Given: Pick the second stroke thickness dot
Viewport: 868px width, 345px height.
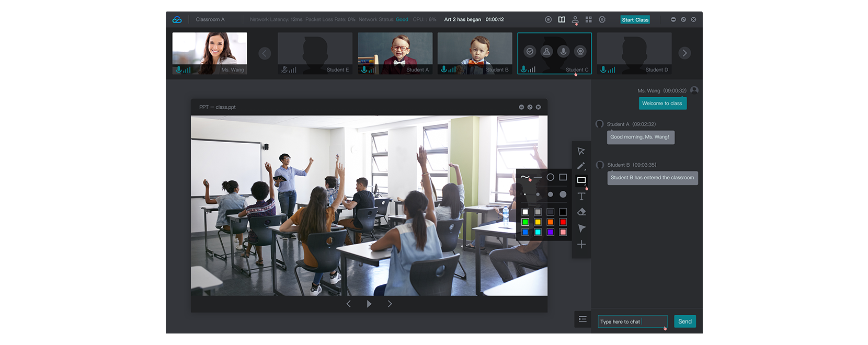Looking at the screenshot, I should [538, 194].
